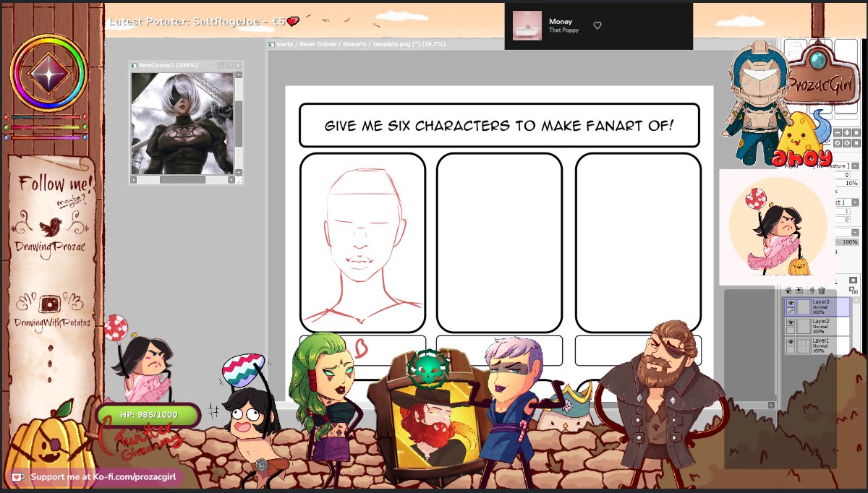Viewport: 868px width, 493px height.
Task: Click Support me at Ko-fi.com/prozacgirl
Action: coord(103,477)
